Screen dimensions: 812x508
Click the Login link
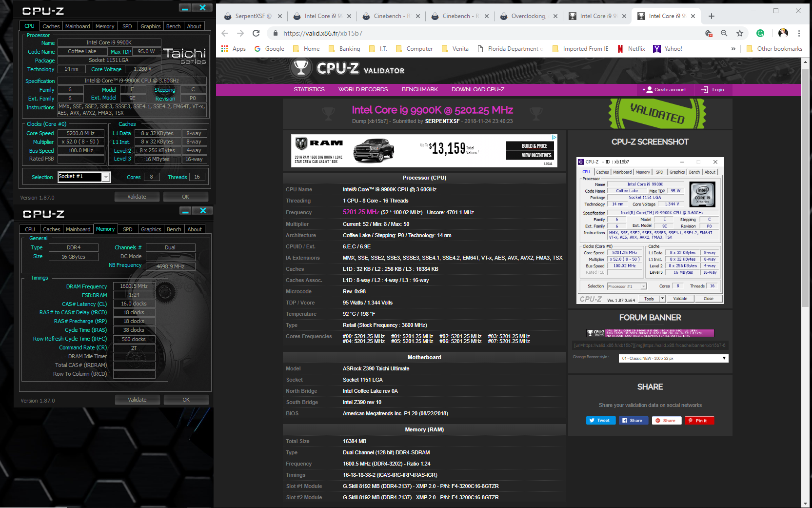pyautogui.click(x=713, y=90)
